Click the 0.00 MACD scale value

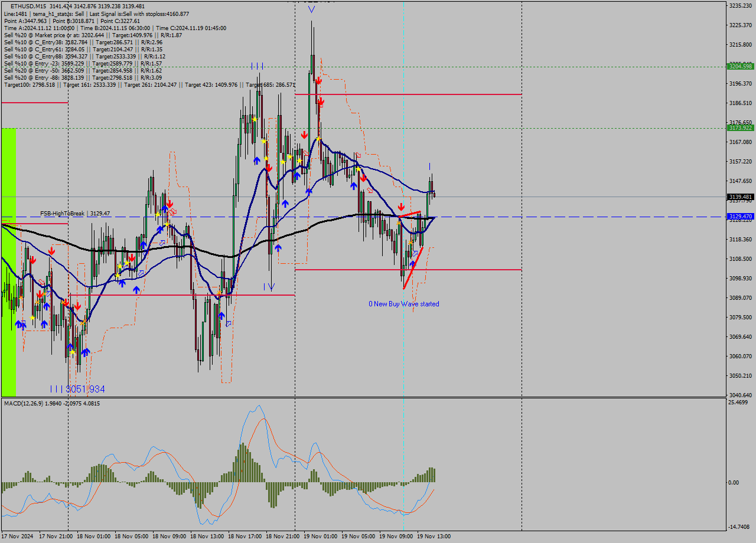pos(734,482)
